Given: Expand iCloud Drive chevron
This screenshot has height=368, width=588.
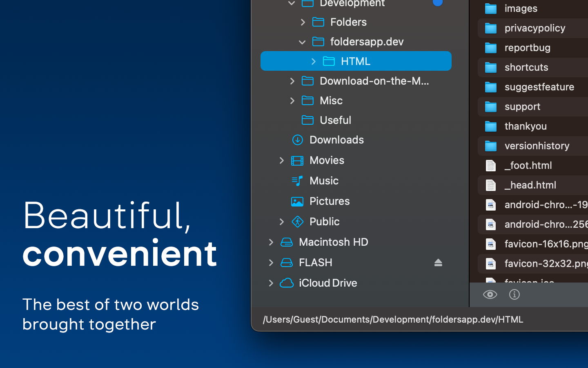Looking at the screenshot, I should [271, 283].
